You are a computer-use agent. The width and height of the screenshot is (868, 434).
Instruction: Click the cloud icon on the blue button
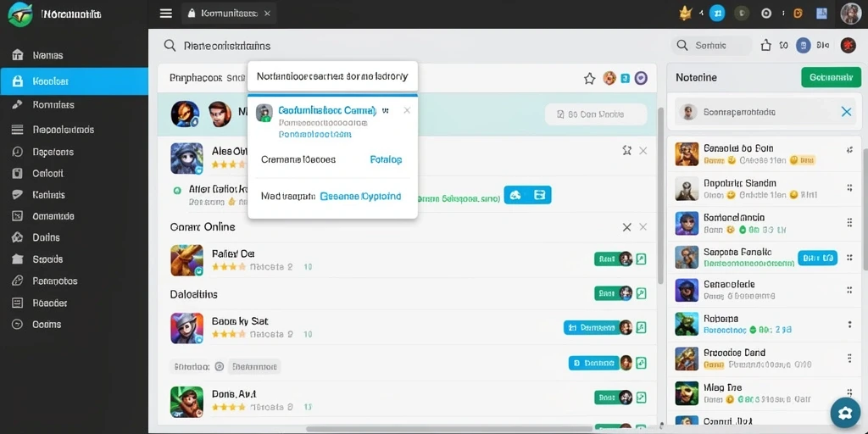coord(515,195)
